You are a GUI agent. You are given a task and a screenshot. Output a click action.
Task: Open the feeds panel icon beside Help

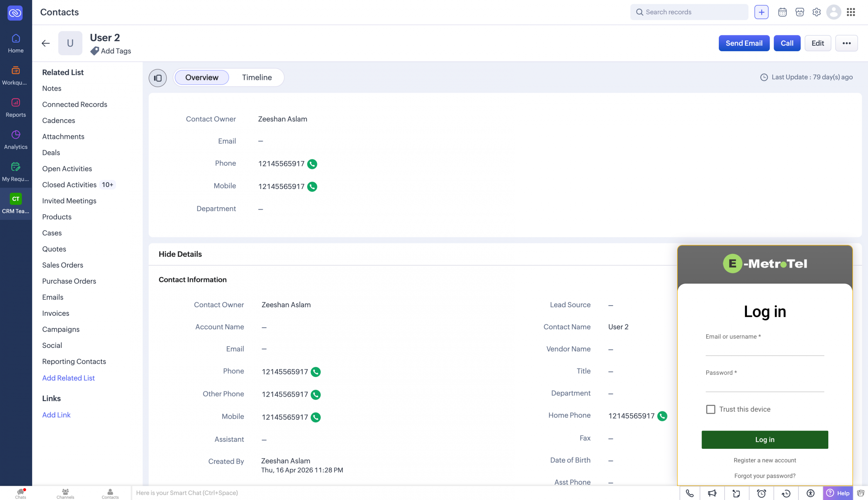pyautogui.click(x=861, y=493)
